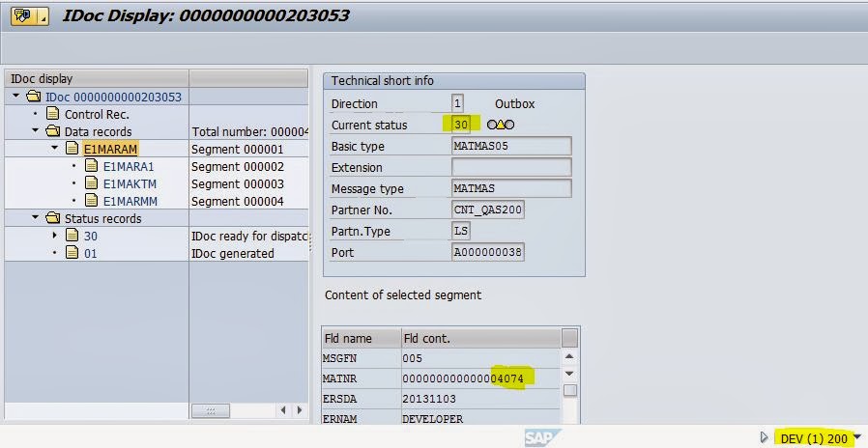Viewport: 868px width, 448px height.
Task: Click status record 30 document icon
Action: tap(72, 235)
